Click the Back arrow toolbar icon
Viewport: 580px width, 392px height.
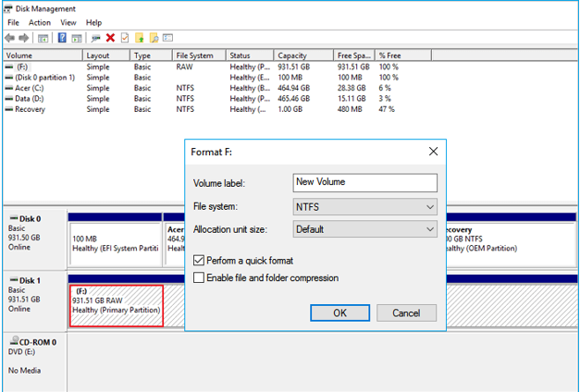tap(10, 38)
